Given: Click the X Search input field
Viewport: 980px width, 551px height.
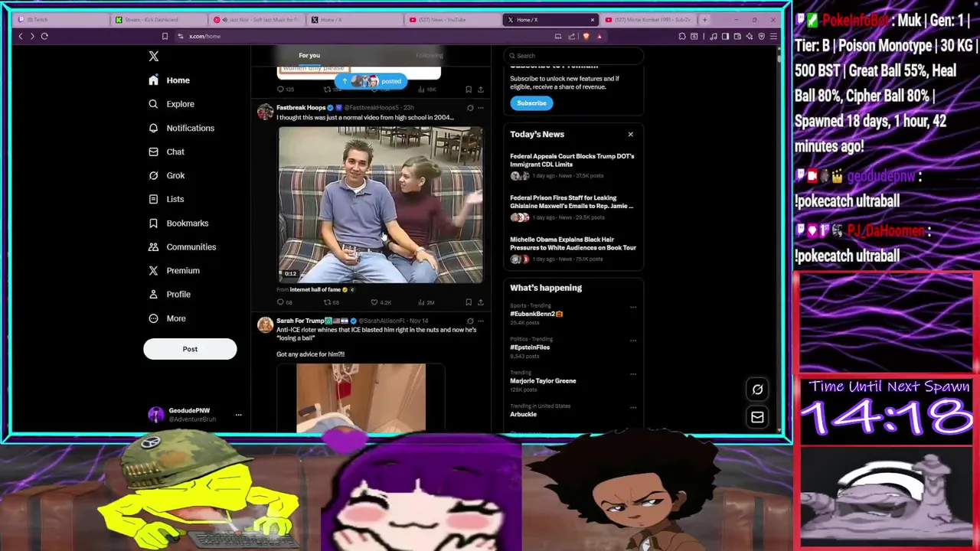Looking at the screenshot, I should point(573,55).
